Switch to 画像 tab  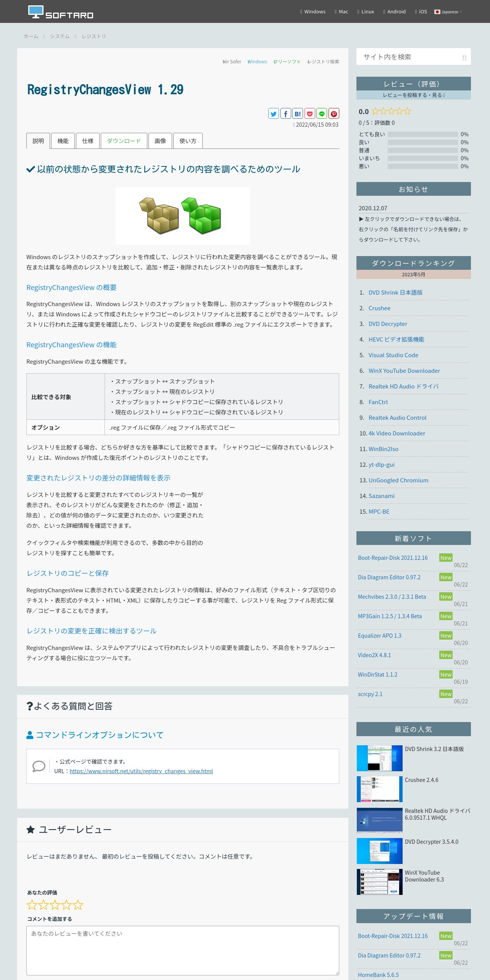tap(160, 141)
